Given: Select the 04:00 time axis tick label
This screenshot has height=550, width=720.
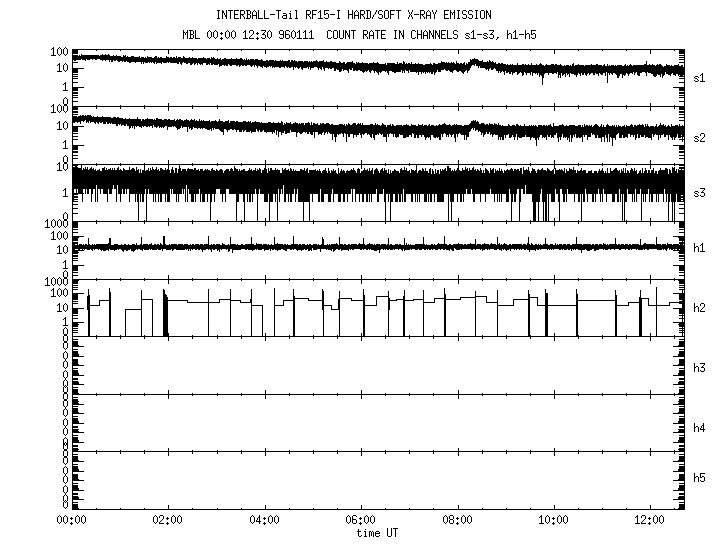Looking at the screenshot, I should pyautogui.click(x=264, y=521).
